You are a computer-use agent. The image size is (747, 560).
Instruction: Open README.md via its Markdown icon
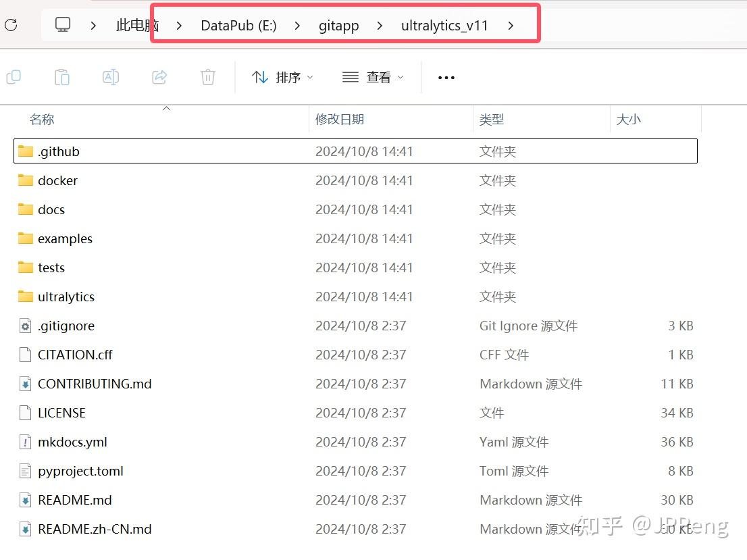tap(24, 500)
